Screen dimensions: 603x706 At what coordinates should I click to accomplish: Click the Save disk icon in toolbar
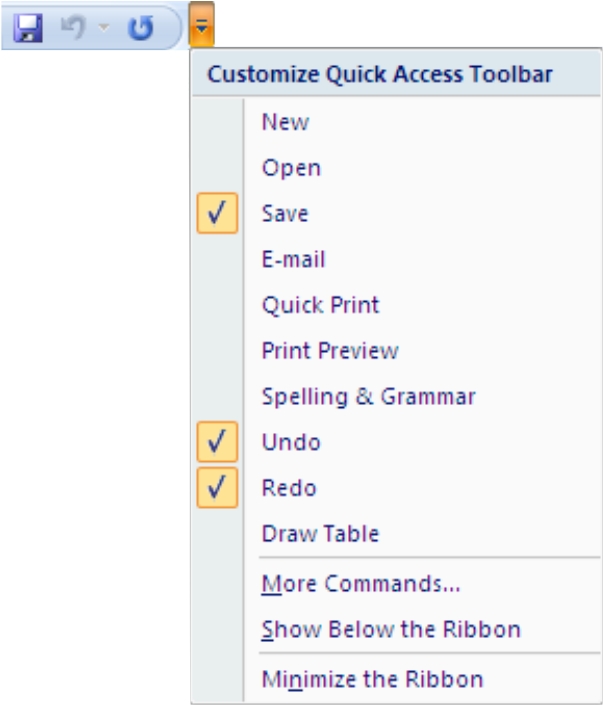click(28, 28)
